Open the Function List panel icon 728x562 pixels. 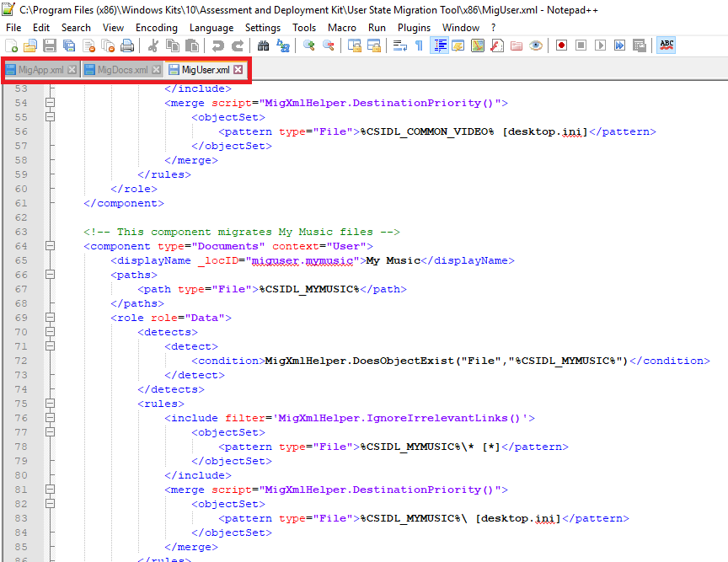click(x=497, y=45)
